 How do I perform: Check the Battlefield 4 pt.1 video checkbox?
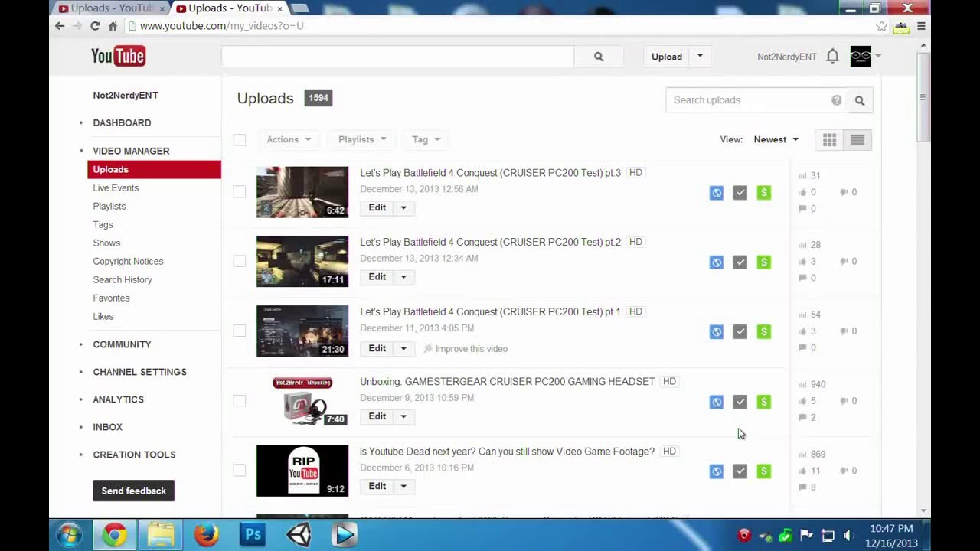click(240, 331)
